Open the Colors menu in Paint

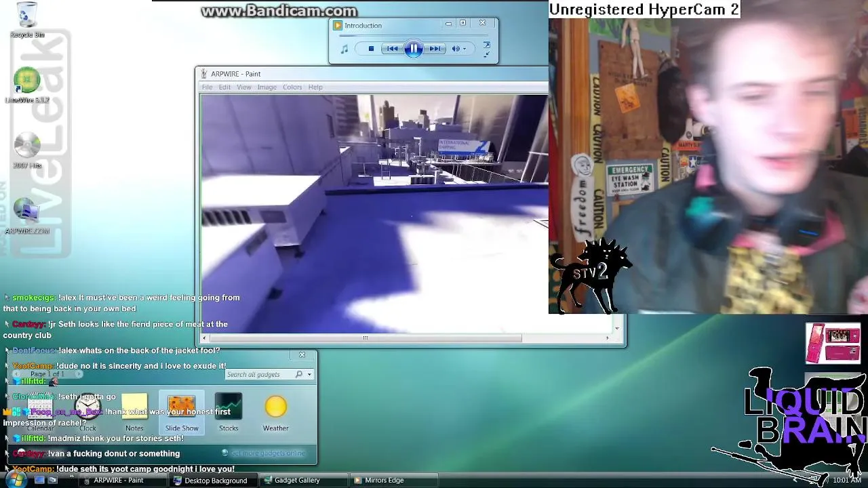[292, 87]
